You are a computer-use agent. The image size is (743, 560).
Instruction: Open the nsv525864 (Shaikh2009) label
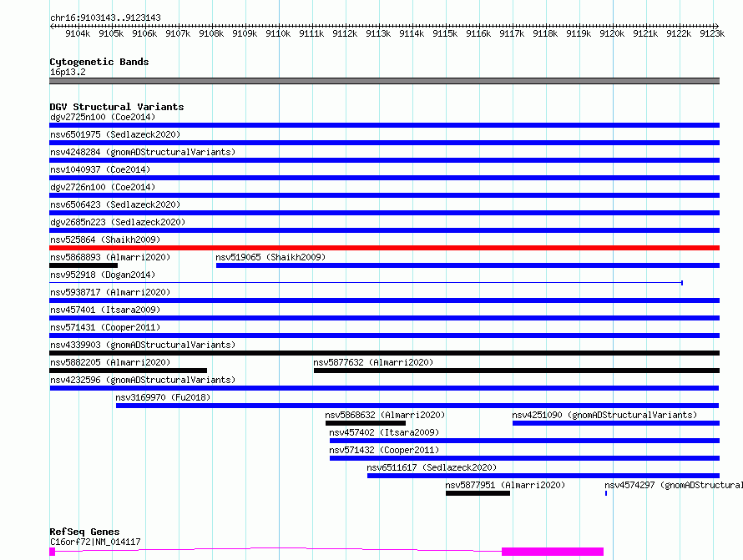[x=105, y=240]
